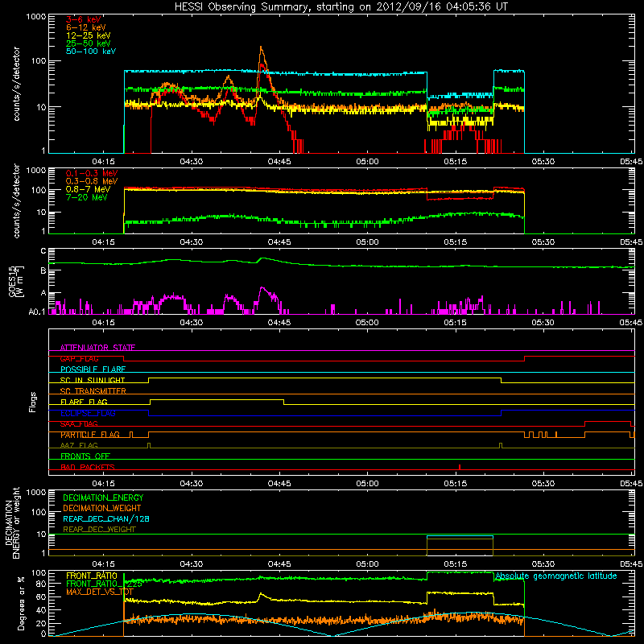Click the DECIMATION_WEIGHT legend label
The height and width of the screenshot is (644, 644).
pos(102,508)
